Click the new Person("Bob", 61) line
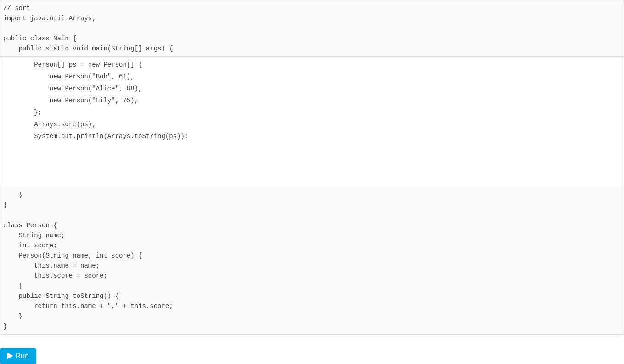 pyautogui.click(x=92, y=77)
